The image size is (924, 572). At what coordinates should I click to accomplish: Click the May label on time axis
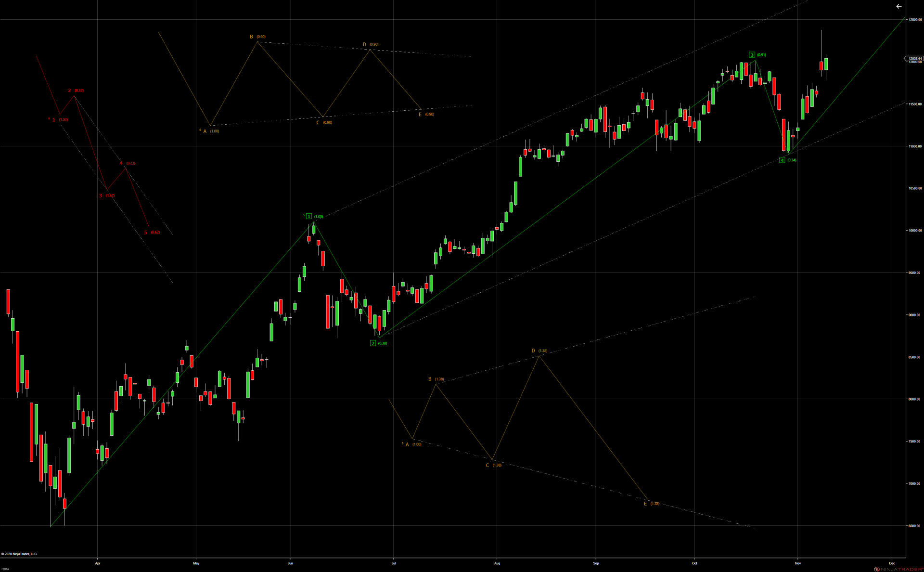(196, 563)
